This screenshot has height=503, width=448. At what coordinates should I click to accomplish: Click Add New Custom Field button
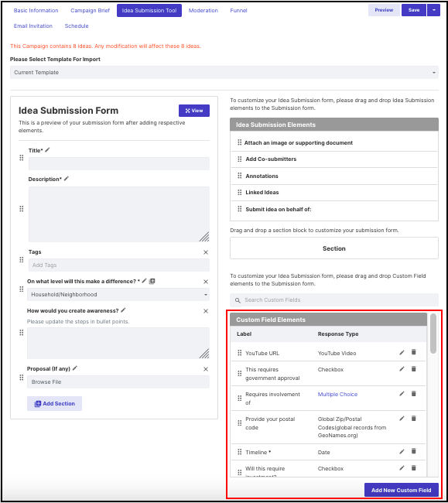point(401,490)
